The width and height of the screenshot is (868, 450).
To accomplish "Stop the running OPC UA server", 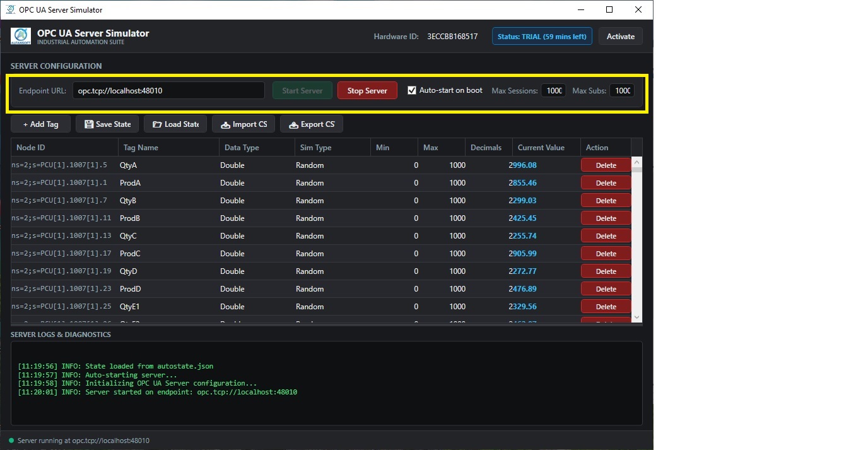I will pyautogui.click(x=367, y=90).
